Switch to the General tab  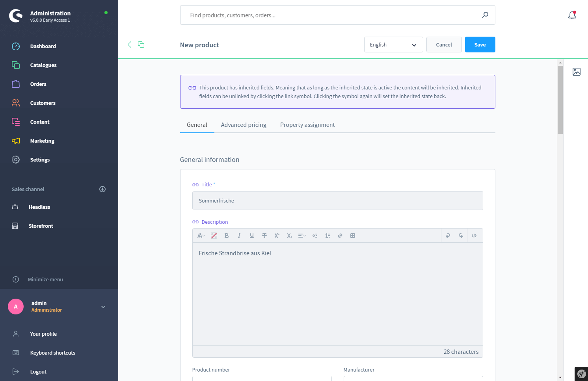coord(197,125)
